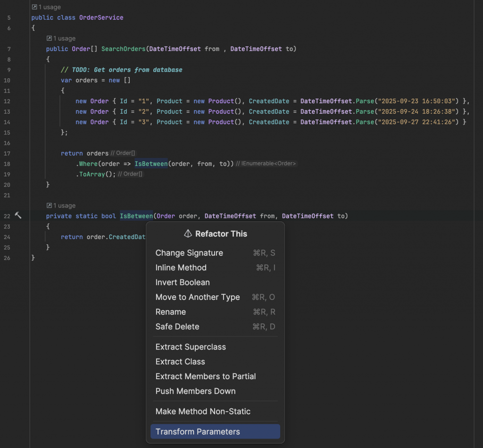Select Rename in Refactor This popup
This screenshot has width=483, height=448.
pos(215,312)
